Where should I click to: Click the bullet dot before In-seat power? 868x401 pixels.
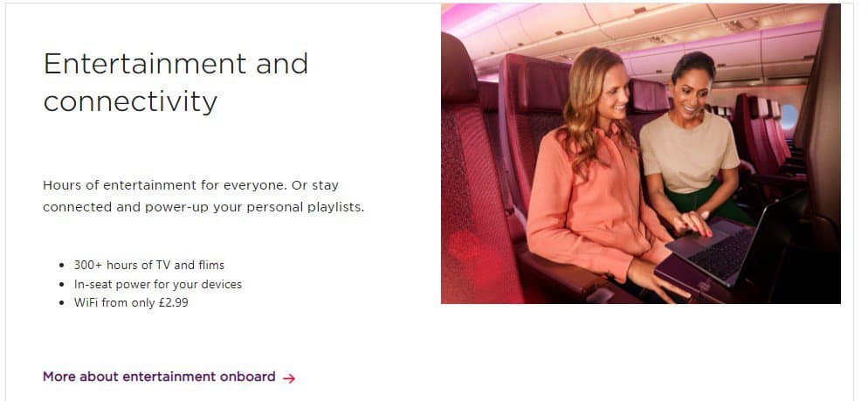pyautogui.click(x=61, y=285)
